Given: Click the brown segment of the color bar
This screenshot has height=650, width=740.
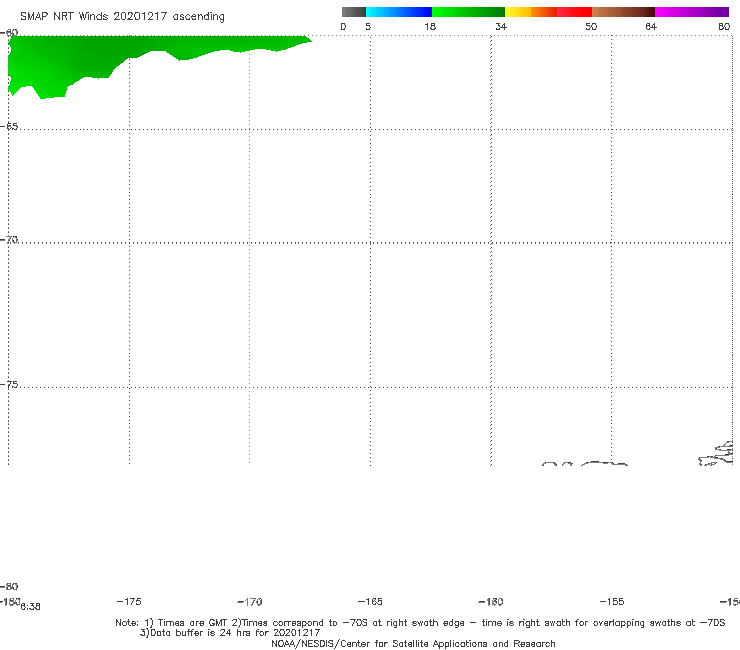Looking at the screenshot, I should [x=623, y=12].
